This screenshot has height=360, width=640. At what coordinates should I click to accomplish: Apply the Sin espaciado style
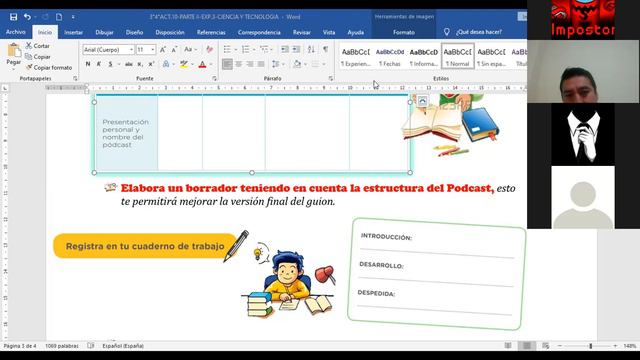491,56
